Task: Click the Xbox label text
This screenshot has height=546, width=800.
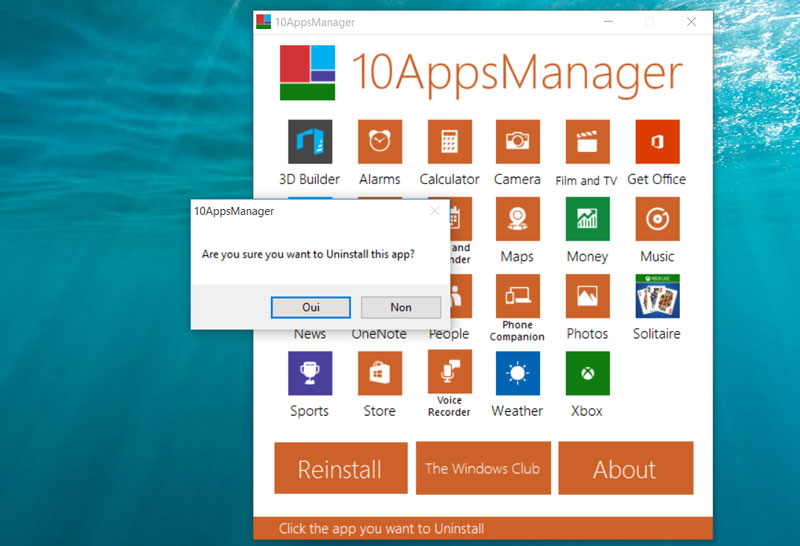Action: pyautogui.click(x=587, y=411)
